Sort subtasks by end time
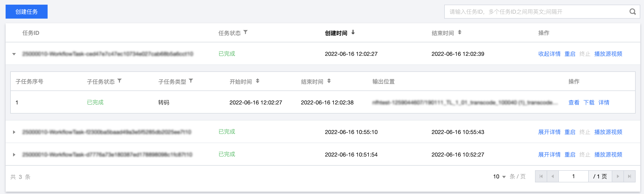This screenshot has height=194, width=644. (329, 81)
